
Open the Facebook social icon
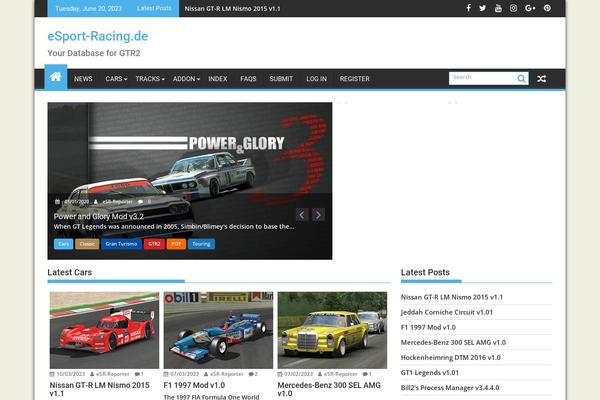pyautogui.click(x=468, y=8)
